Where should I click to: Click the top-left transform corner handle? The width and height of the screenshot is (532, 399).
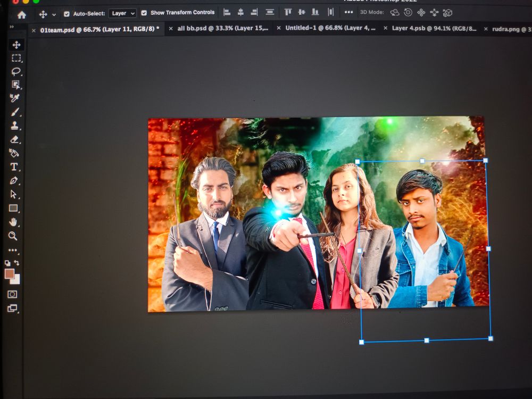(358, 162)
